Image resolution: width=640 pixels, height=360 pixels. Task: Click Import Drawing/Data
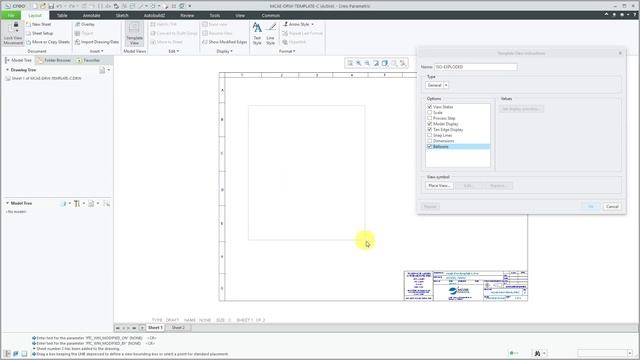pyautogui.click(x=97, y=42)
